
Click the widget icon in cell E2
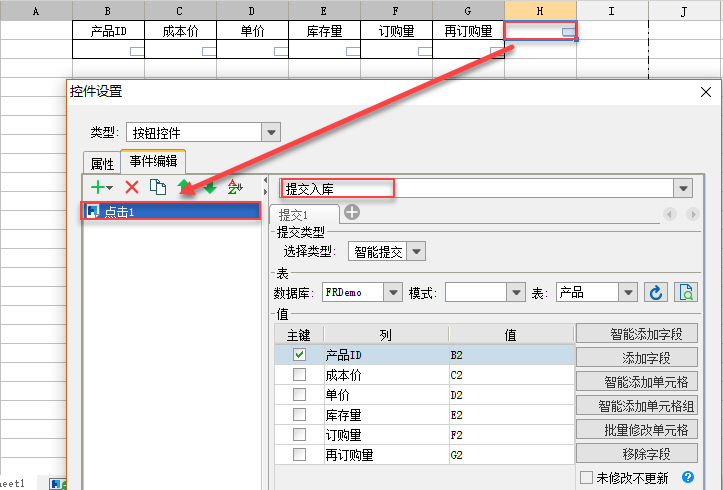pos(353,52)
